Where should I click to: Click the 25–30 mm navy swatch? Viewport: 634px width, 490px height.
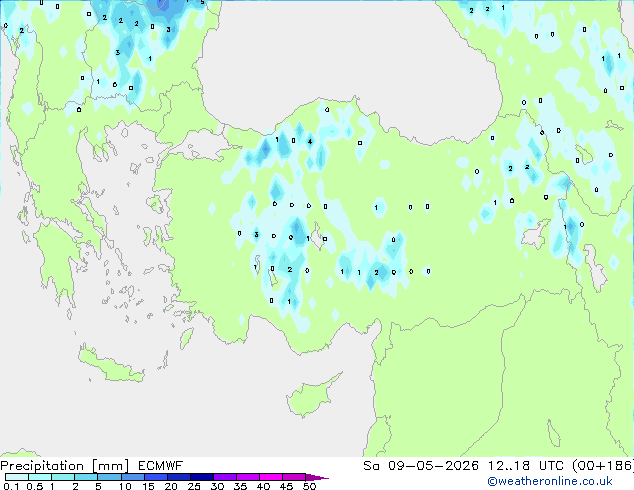tap(201, 477)
